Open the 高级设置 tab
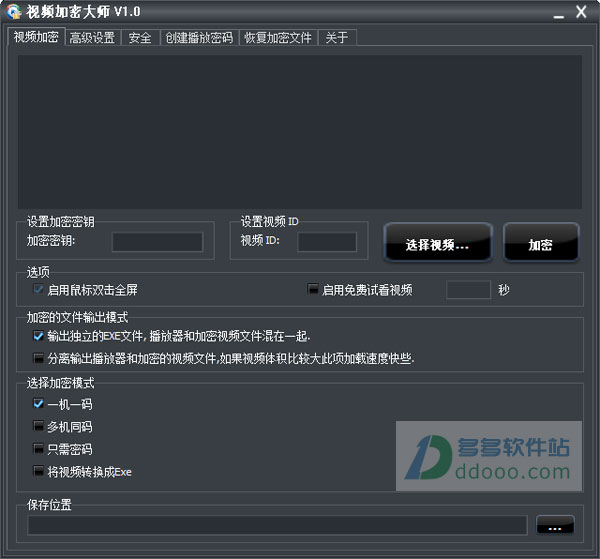The width and height of the screenshot is (600, 559). [x=93, y=37]
